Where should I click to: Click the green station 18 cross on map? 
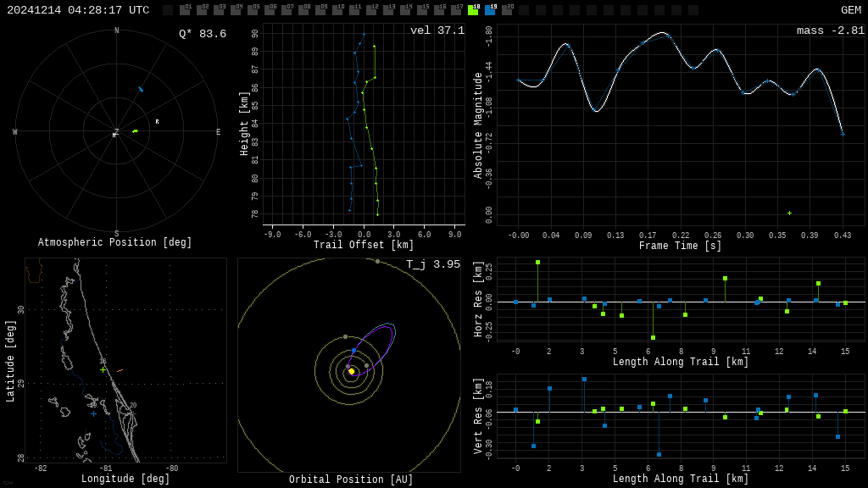103,369
